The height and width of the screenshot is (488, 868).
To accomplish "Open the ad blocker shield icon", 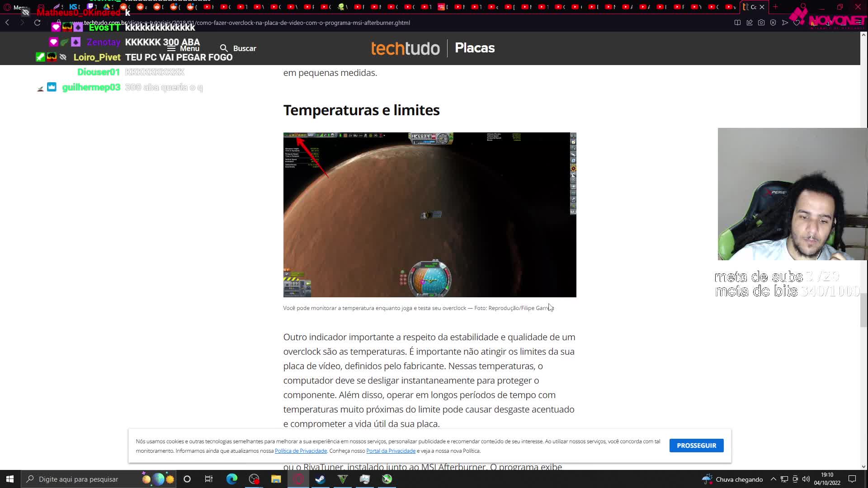I will click(x=773, y=23).
